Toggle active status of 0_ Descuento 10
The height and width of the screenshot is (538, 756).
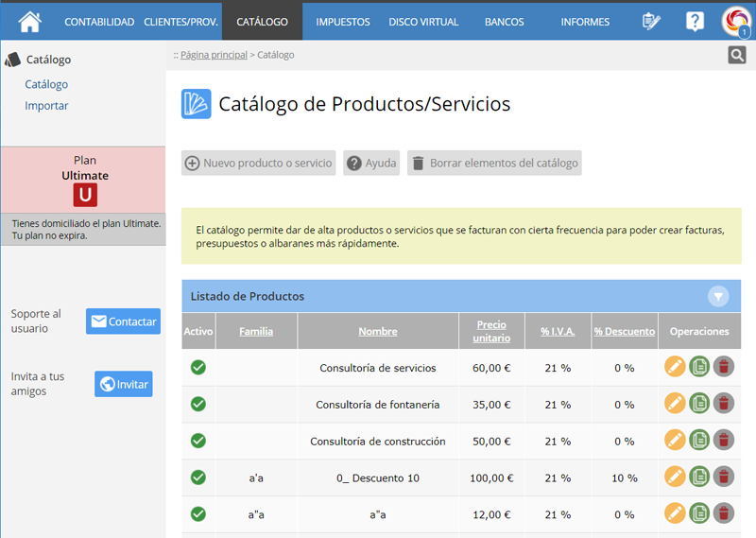tap(198, 477)
